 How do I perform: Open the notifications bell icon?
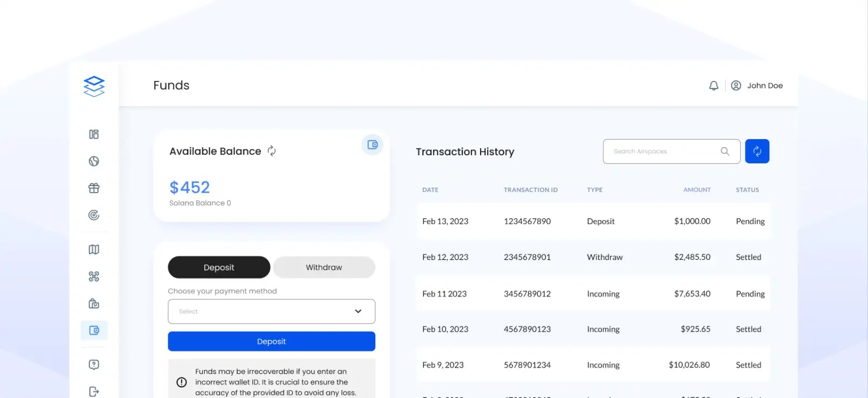[713, 86]
